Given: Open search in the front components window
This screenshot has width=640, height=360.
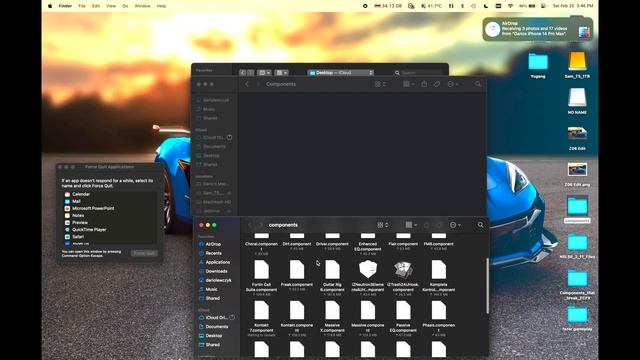Looking at the screenshot, I should [480, 225].
